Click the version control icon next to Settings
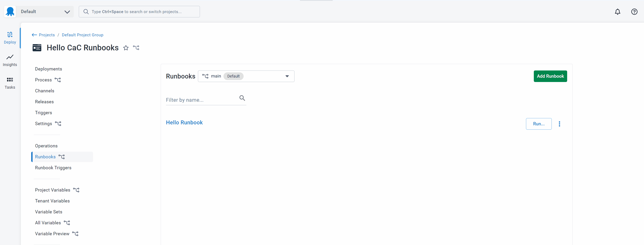This screenshot has width=644, height=245. (58, 124)
